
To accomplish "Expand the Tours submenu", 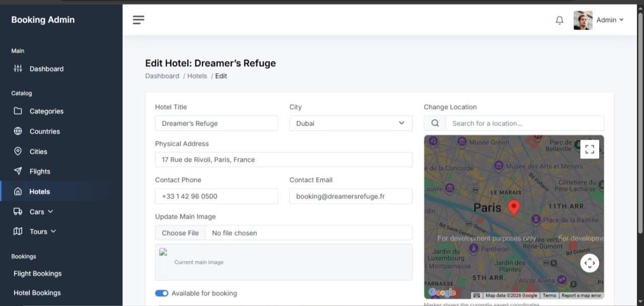I will point(39,231).
